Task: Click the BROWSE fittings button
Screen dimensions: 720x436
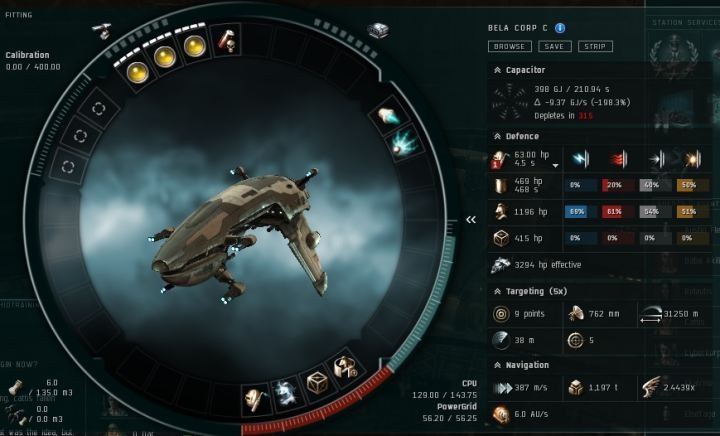Action: coord(510,46)
